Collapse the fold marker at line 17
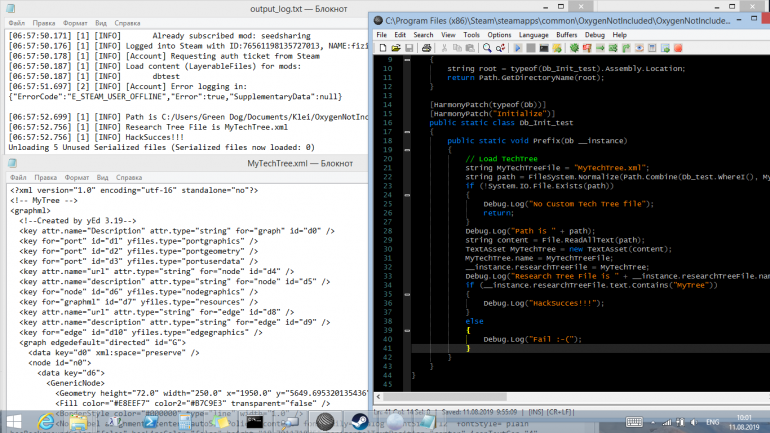770x433 pixels. click(407, 132)
